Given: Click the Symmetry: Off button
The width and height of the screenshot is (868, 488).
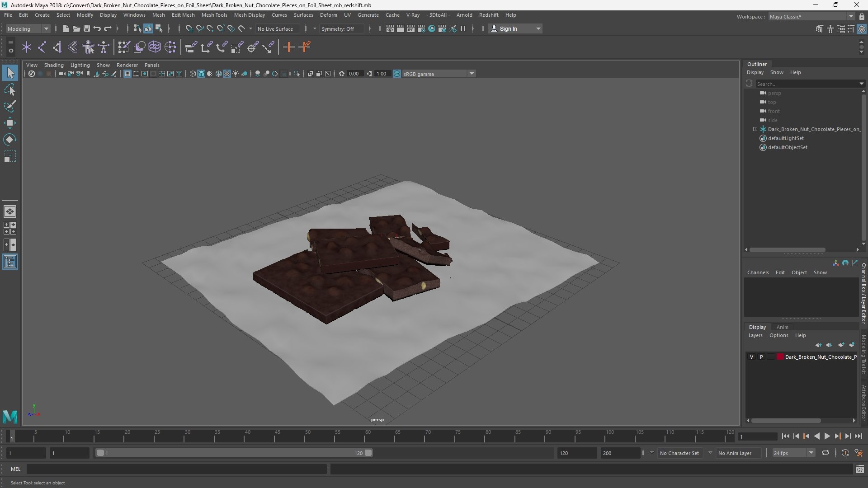Looking at the screenshot, I should coord(341,28).
